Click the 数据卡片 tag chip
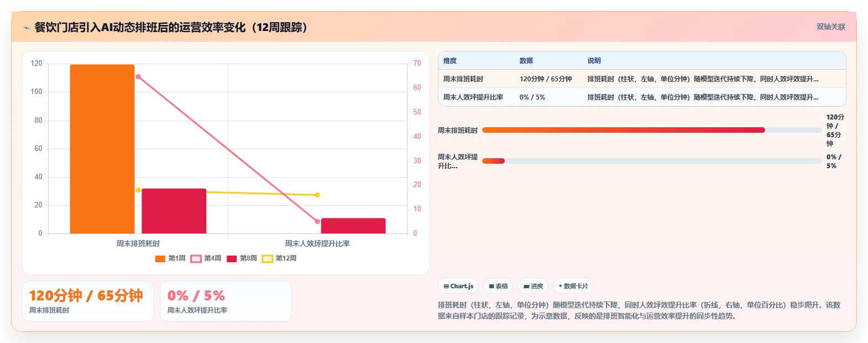The width and height of the screenshot is (868, 343). [573, 286]
